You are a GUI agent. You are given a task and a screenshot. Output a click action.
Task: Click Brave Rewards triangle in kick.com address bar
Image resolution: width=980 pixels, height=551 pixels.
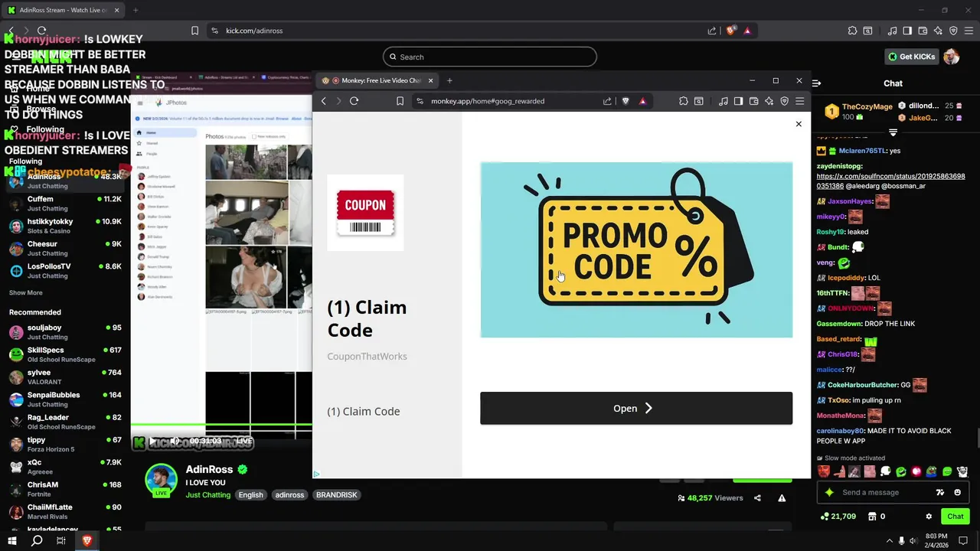(x=747, y=31)
